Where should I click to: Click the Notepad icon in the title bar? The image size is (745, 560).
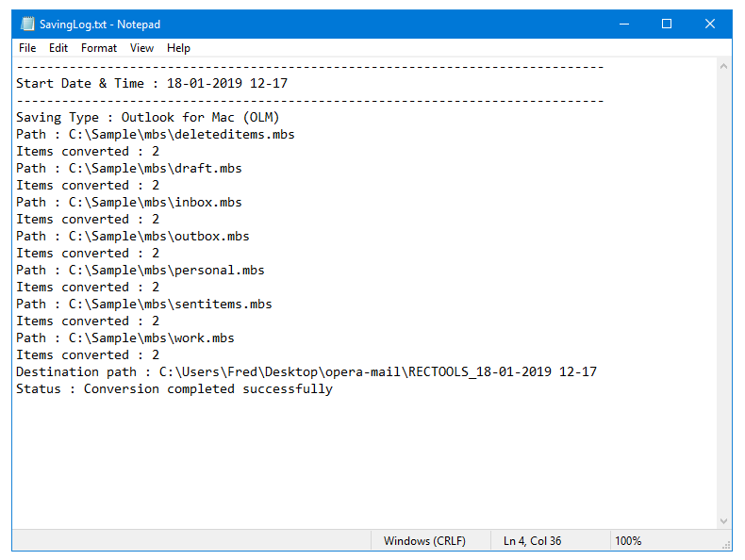tap(27, 24)
